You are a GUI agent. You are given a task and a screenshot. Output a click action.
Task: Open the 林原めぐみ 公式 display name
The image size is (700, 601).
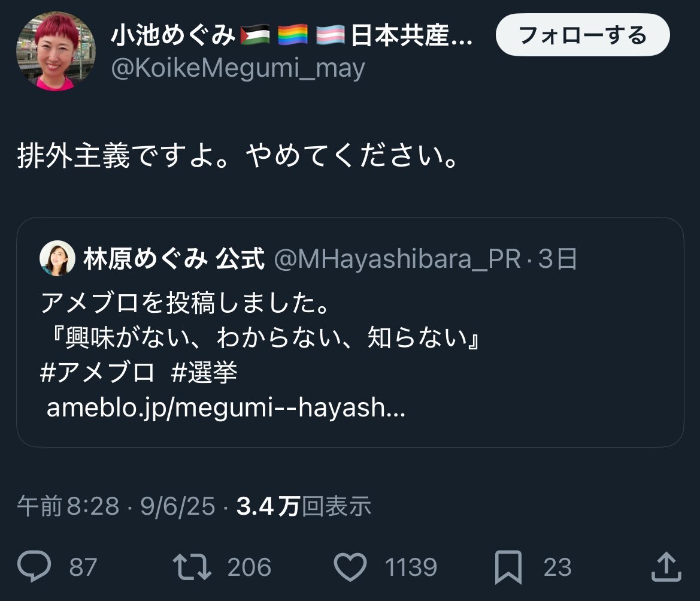[x=174, y=258]
